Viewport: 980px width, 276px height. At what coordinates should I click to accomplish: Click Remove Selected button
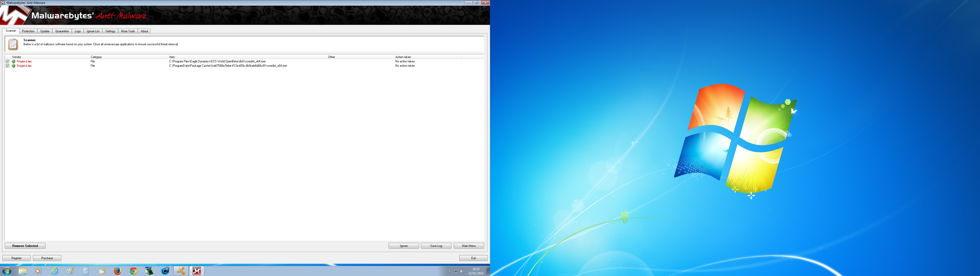(x=25, y=246)
